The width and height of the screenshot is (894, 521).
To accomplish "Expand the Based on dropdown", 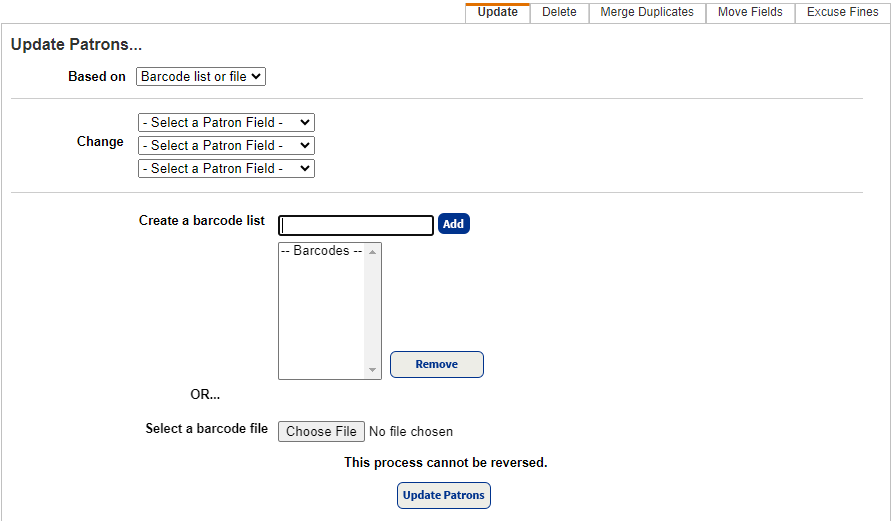I will [201, 77].
